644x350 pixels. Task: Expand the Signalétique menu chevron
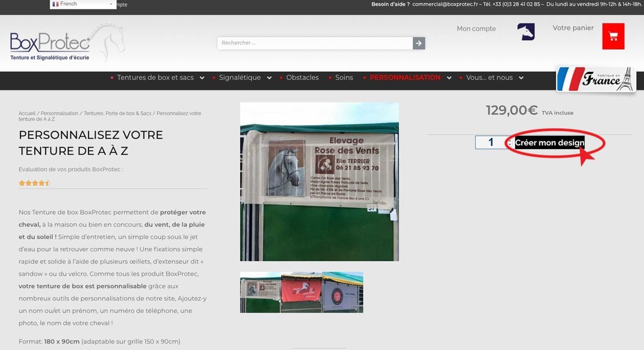pos(269,78)
